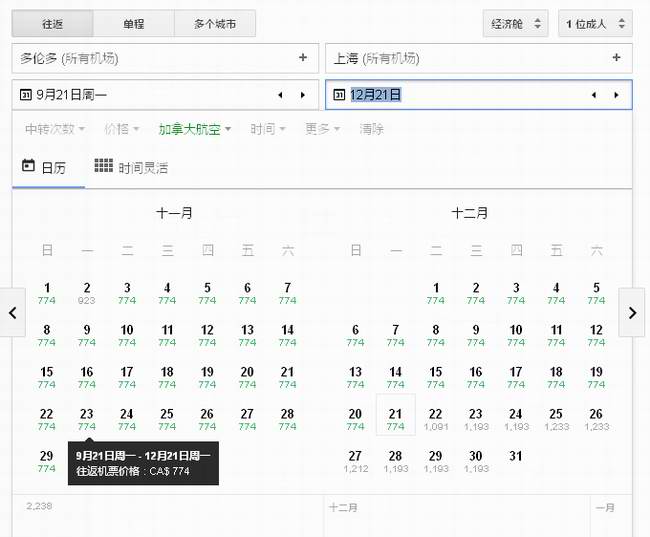Click the plus icon in the 上海 field
This screenshot has width=650, height=537.
coord(616,58)
